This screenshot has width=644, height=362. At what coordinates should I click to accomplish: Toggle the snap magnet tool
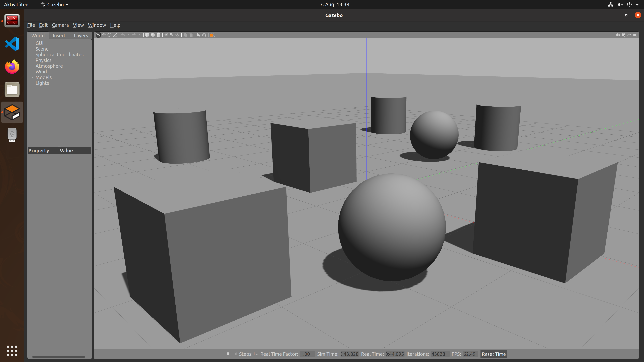(x=204, y=35)
